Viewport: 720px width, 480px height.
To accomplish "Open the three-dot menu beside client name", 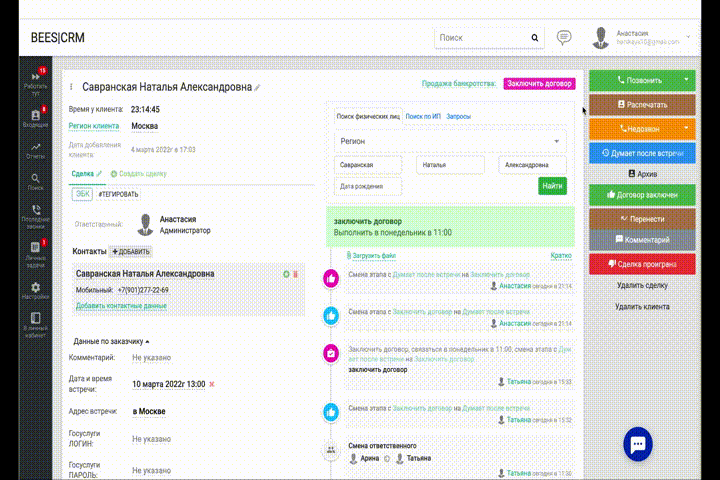I will click(x=71, y=86).
